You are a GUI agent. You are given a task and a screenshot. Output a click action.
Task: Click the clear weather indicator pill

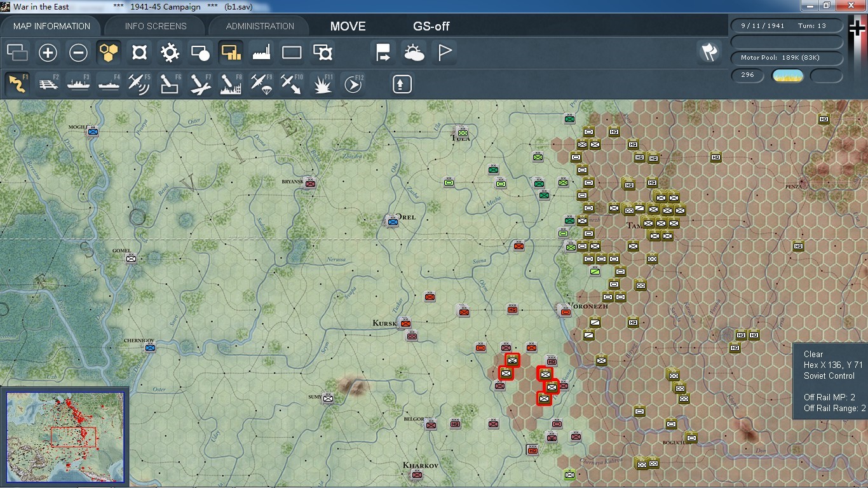(787, 76)
